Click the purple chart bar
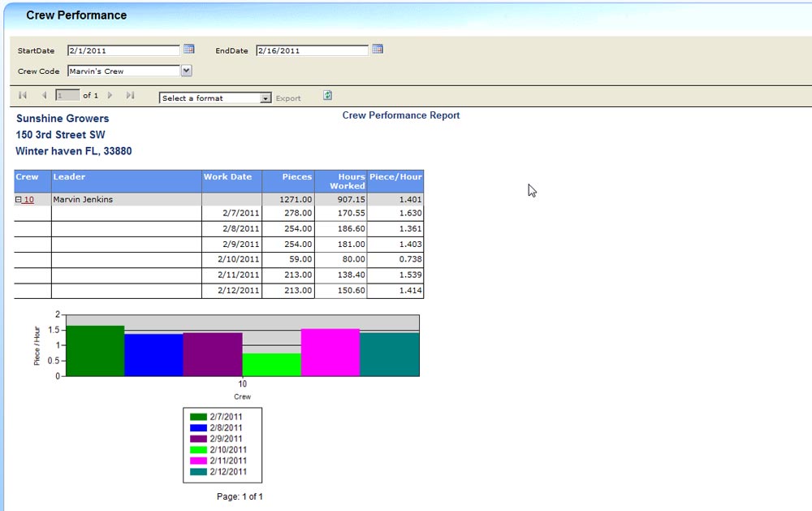 213,354
